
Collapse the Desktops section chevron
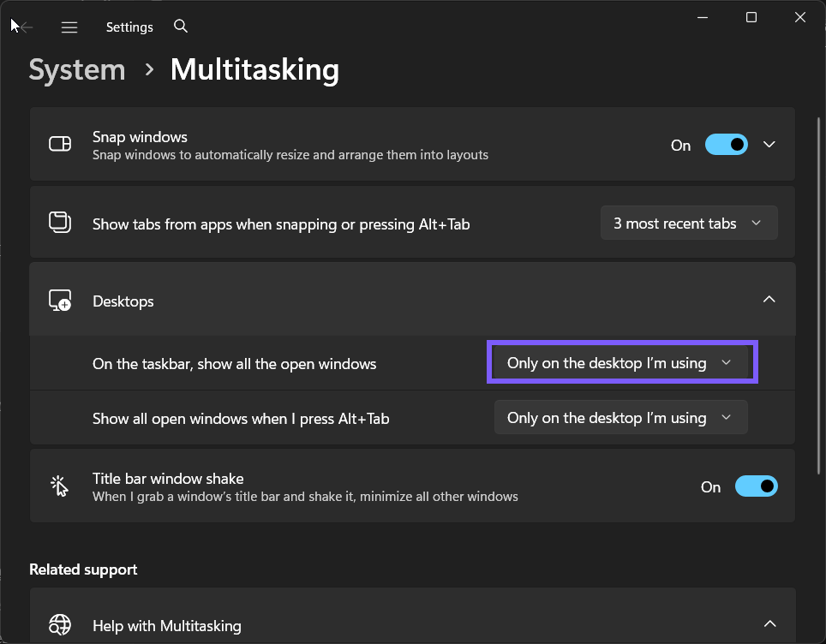[769, 299]
